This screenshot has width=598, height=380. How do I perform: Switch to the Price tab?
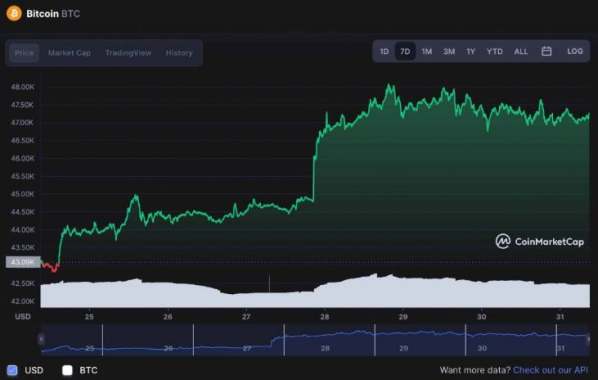point(24,53)
